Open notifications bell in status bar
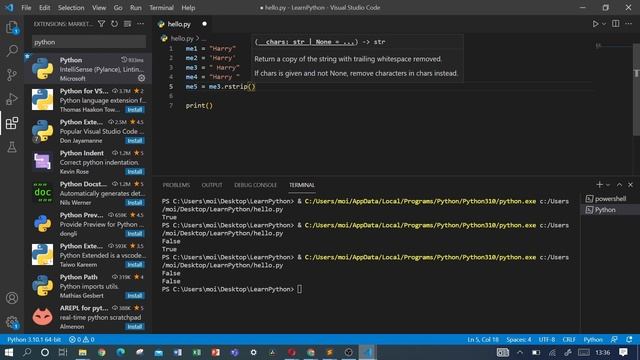Screen dimensions: 640x360 click(x=629, y=340)
